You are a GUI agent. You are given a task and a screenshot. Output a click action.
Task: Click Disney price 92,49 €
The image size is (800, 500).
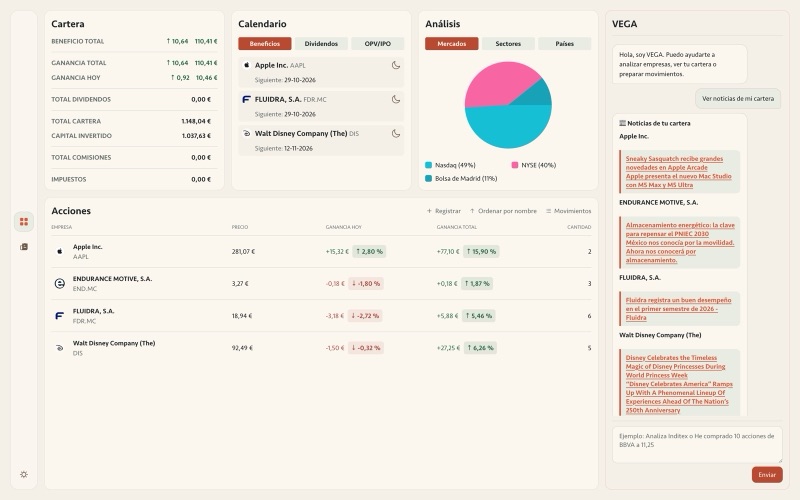[x=242, y=348]
